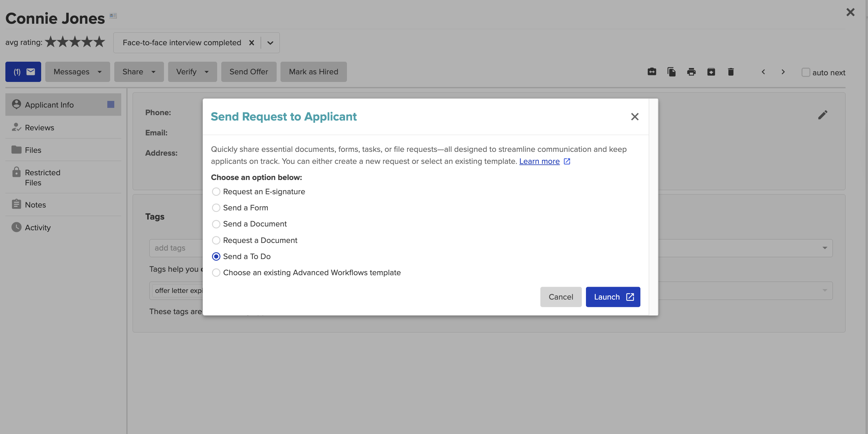Click the print icon in toolbar
Screen dimensions: 868x434
click(691, 72)
